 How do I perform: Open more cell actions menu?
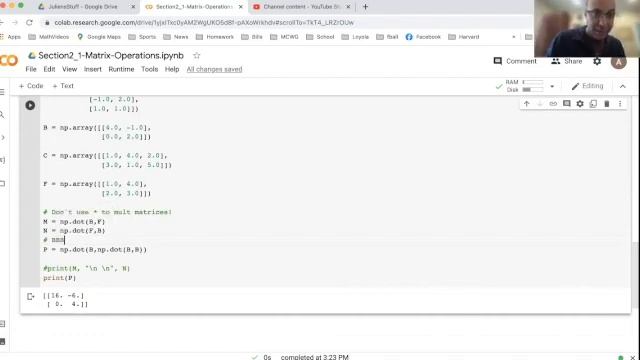pos(620,104)
